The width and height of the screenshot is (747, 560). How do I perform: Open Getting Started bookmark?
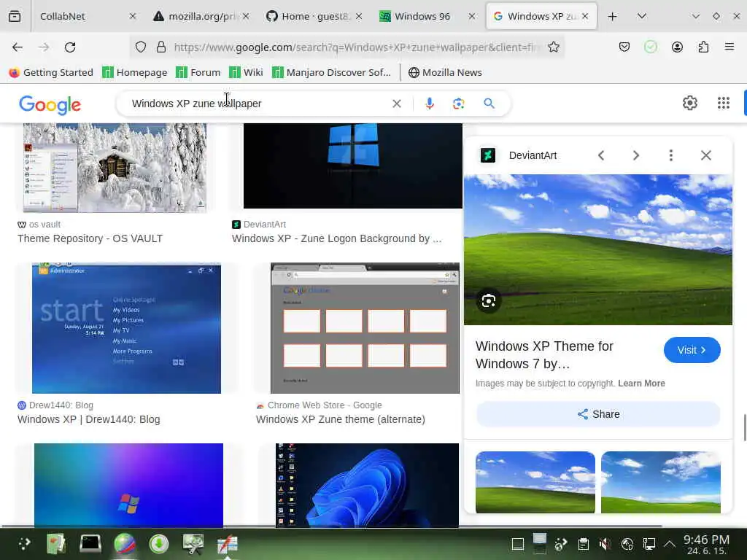51,72
